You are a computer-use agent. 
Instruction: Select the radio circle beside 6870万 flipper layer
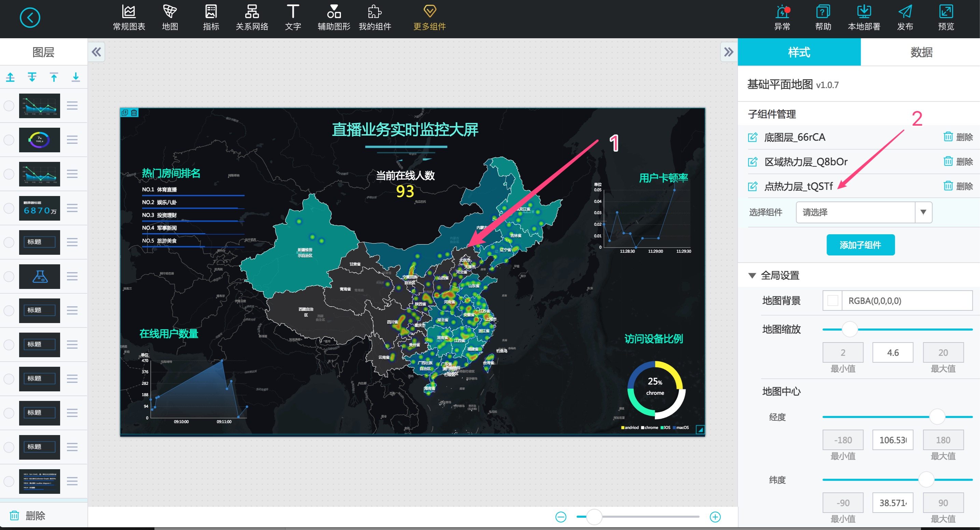coord(9,208)
